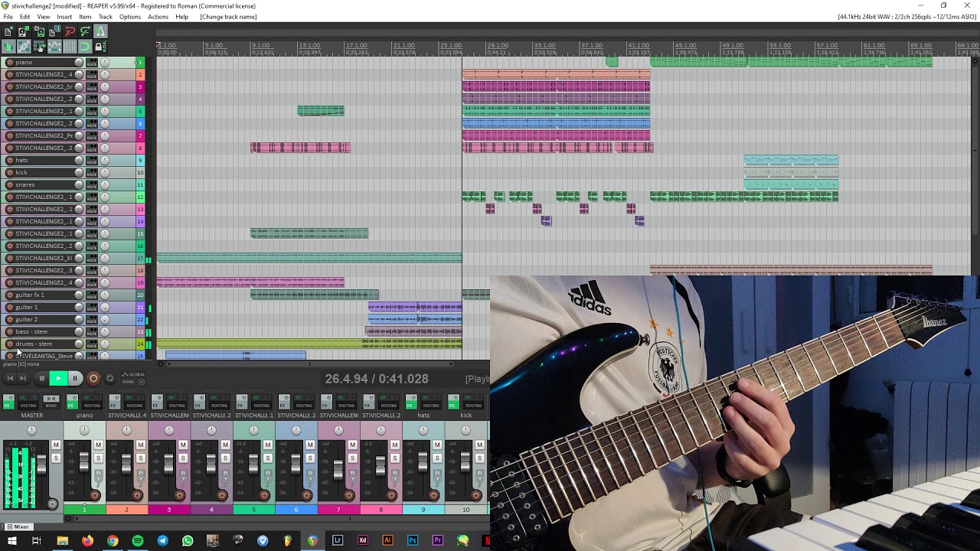Toggle the metronome icon

100,31
